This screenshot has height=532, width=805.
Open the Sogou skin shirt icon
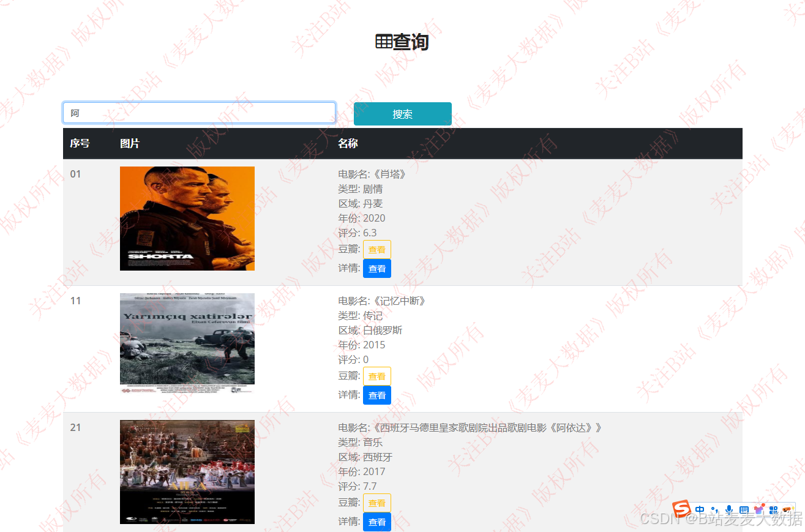(759, 510)
